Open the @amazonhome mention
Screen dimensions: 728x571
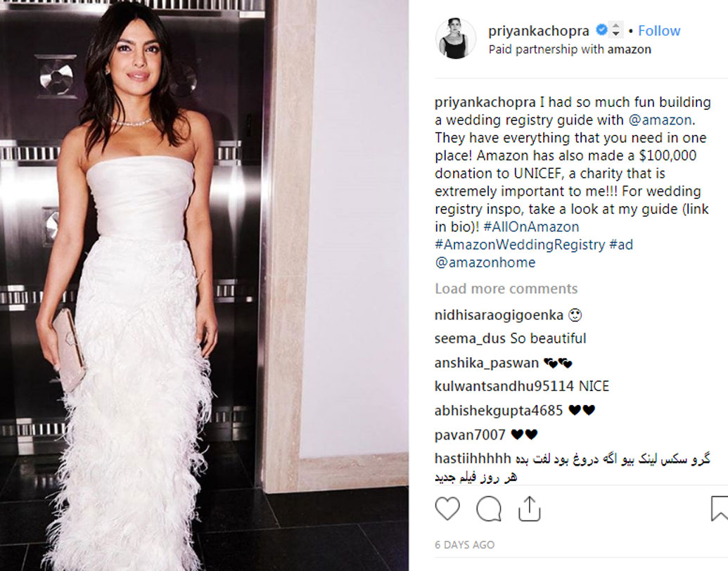click(x=485, y=263)
